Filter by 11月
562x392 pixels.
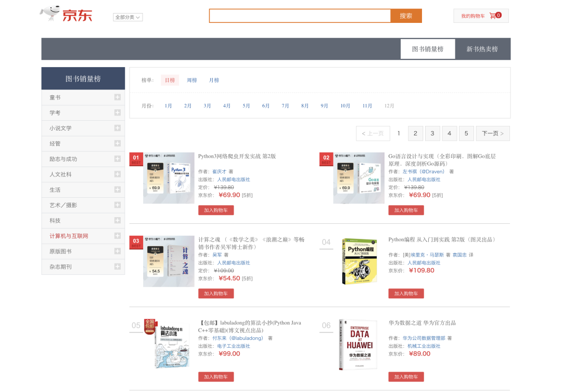click(367, 106)
